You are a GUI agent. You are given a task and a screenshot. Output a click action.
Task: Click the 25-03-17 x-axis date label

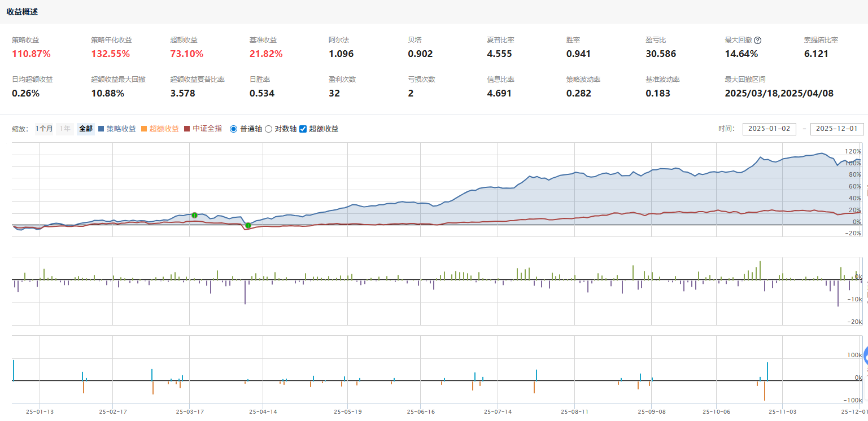[x=190, y=412]
